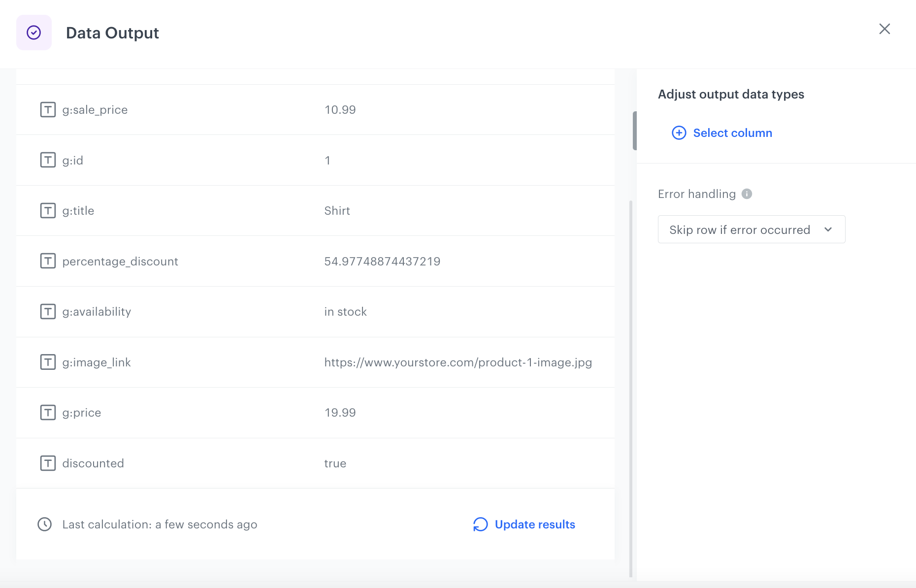Click the type icon beside g:price
916x588 pixels.
[x=48, y=413]
